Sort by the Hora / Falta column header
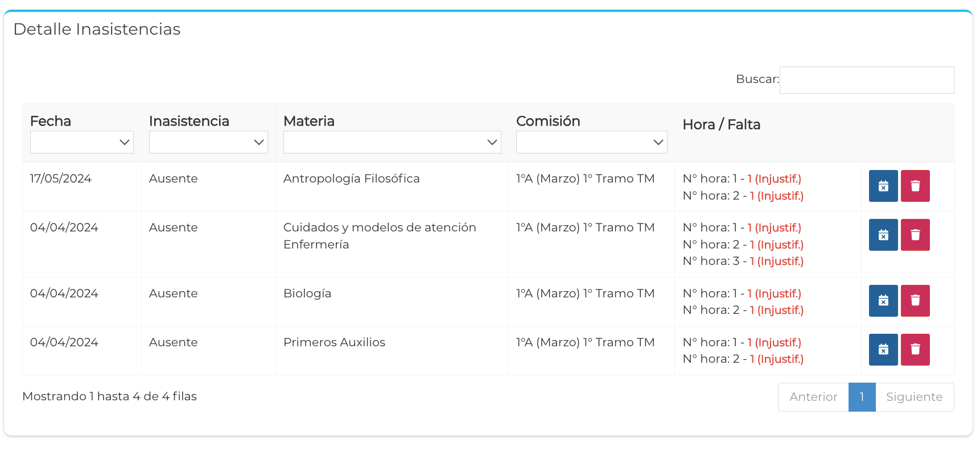 pyautogui.click(x=721, y=125)
